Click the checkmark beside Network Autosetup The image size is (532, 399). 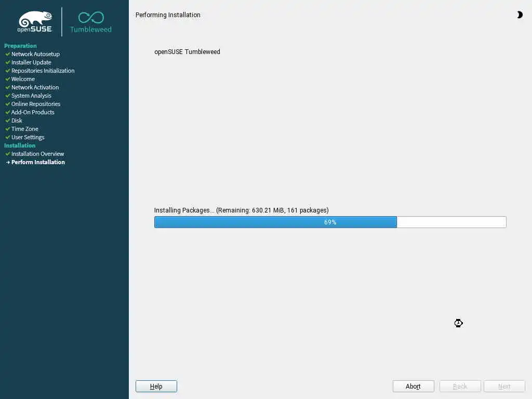pyautogui.click(x=7, y=54)
